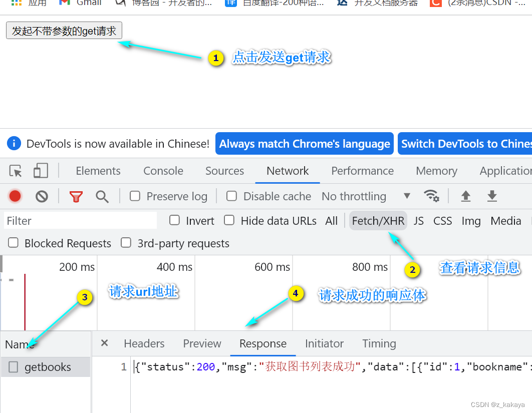The width and height of the screenshot is (532, 413).
Task: Enable the Disable cache checkbox
Action: 231,196
